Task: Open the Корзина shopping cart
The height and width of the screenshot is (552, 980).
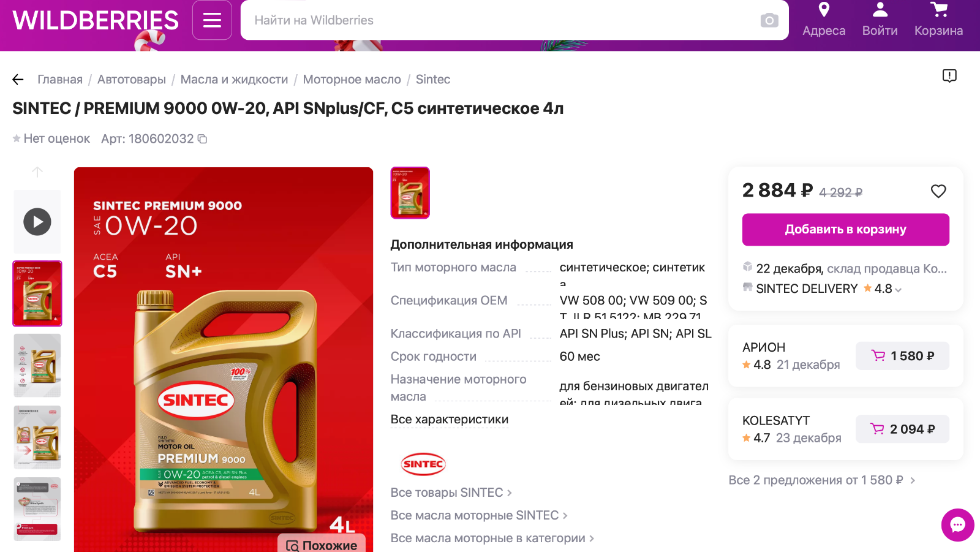Action: tap(938, 20)
